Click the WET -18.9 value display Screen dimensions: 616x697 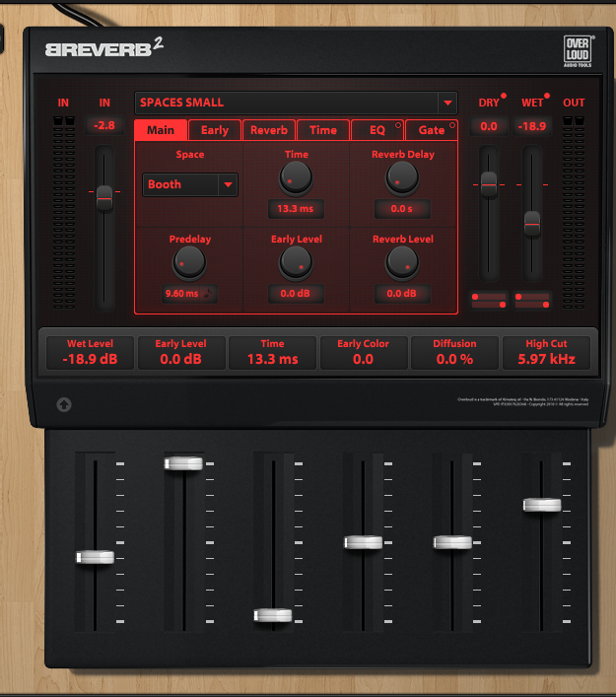pos(532,126)
